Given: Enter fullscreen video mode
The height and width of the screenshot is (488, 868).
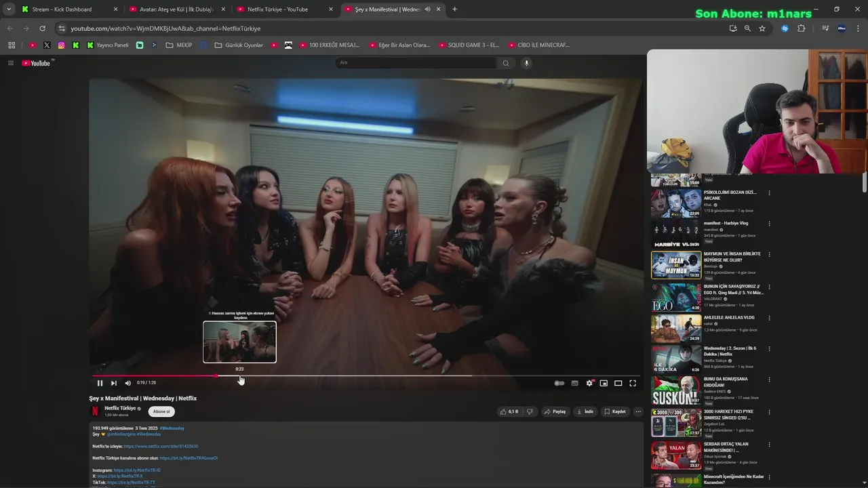Looking at the screenshot, I should tap(633, 383).
